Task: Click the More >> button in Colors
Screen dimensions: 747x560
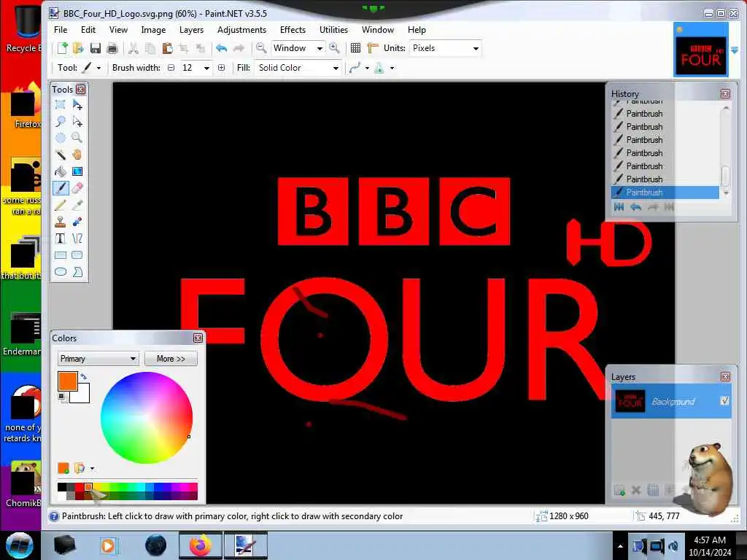Action: (x=171, y=359)
